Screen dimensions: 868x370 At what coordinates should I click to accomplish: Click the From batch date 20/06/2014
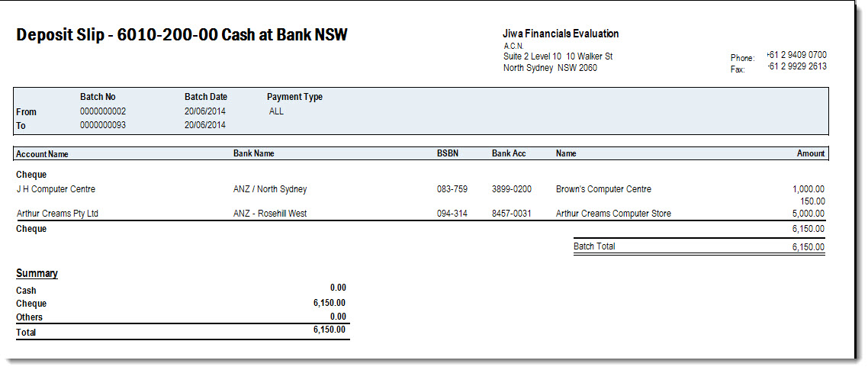(205, 111)
